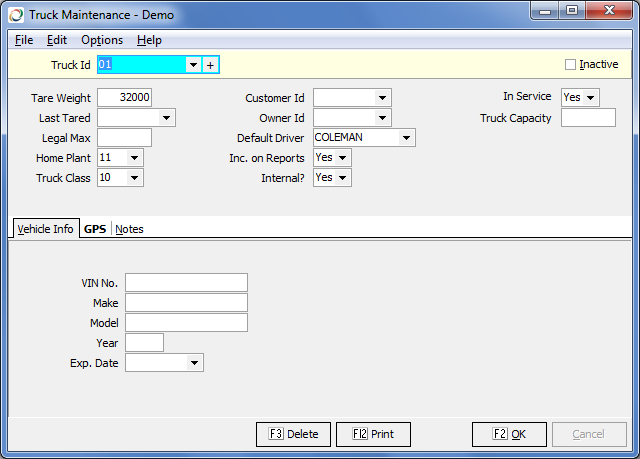Open the File menu

(x=24, y=40)
